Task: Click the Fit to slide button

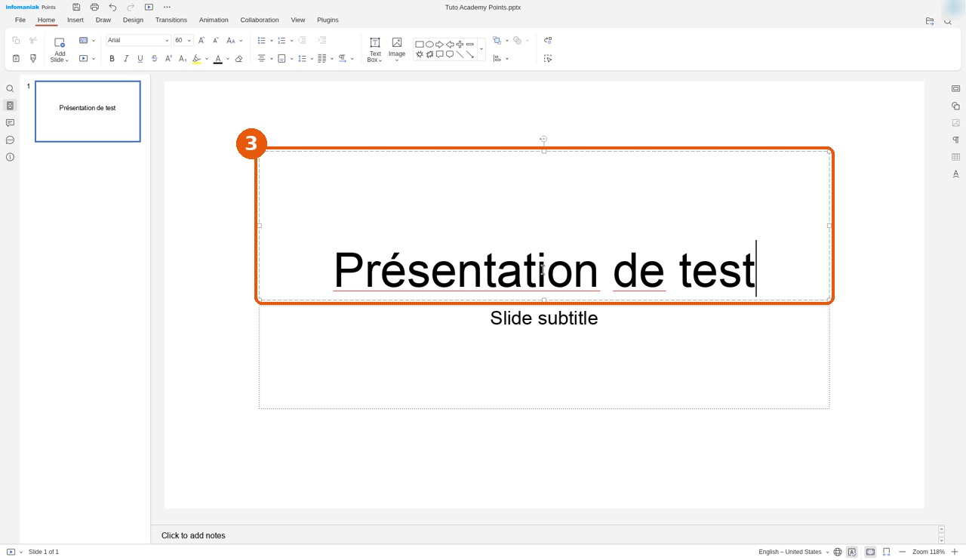Action: click(870, 552)
